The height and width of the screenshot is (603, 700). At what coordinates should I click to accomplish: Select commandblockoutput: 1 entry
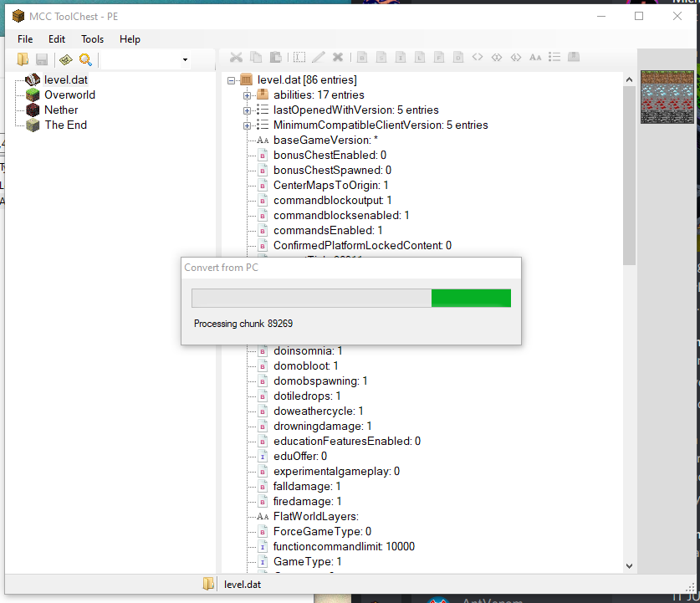point(333,201)
